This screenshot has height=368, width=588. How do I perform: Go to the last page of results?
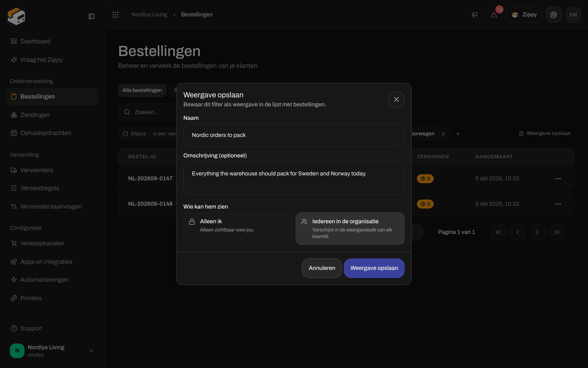557,232
